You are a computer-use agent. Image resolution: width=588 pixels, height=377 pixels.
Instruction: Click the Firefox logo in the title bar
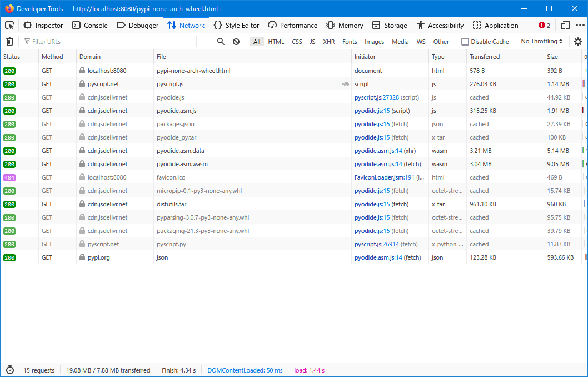9,8
